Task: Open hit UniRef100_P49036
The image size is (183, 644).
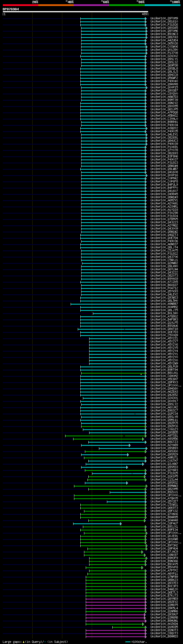Action: click(x=164, y=241)
